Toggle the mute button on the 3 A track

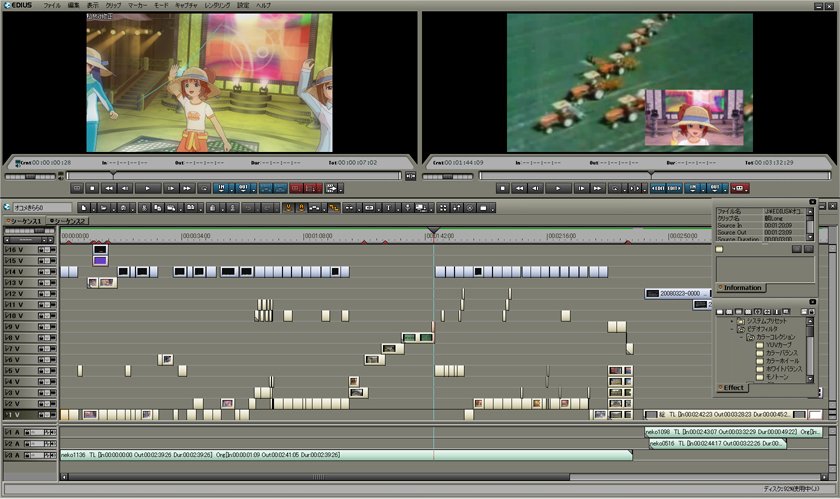tap(53, 455)
